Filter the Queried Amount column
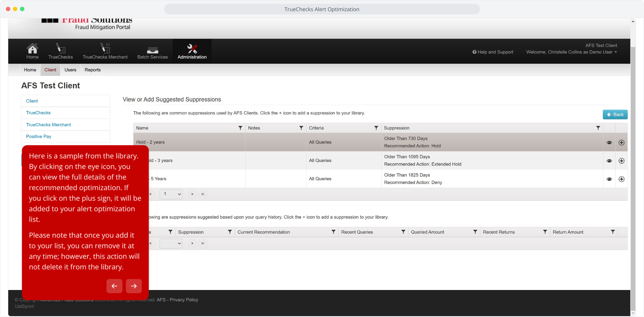Image resolution: width=644 pixels, height=317 pixels. coord(475,232)
